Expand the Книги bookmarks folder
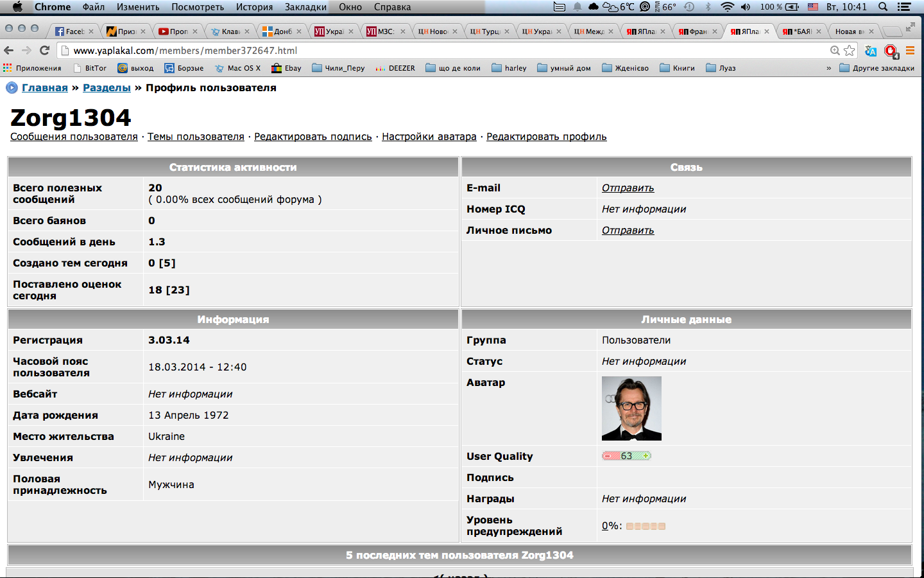The image size is (924, 578). click(x=677, y=68)
